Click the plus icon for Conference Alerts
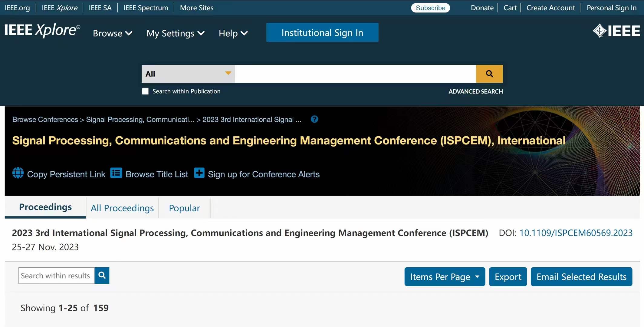Screen dimensions: 644x327 [199, 173]
